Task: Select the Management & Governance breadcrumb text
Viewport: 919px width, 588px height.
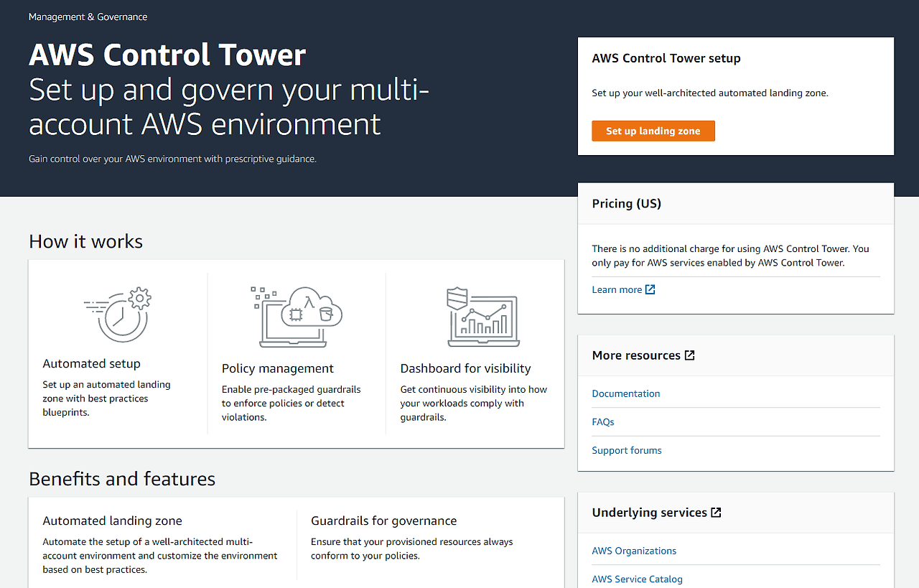Action: tap(88, 17)
